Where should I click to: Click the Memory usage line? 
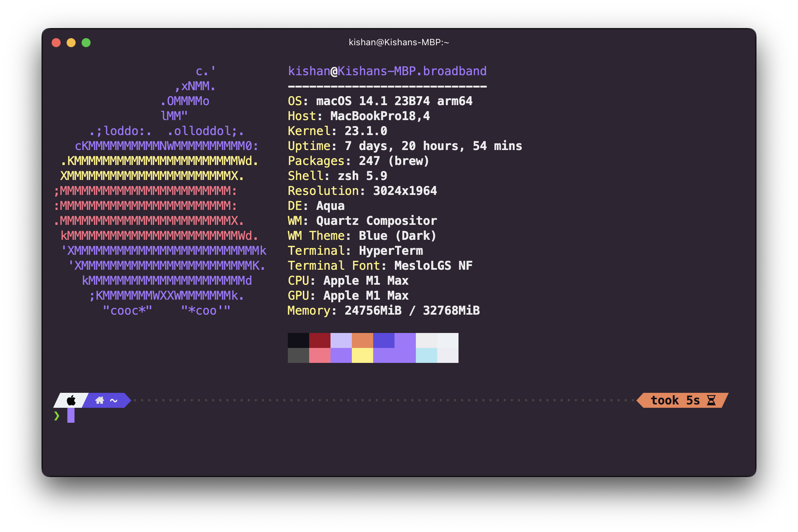383,311
